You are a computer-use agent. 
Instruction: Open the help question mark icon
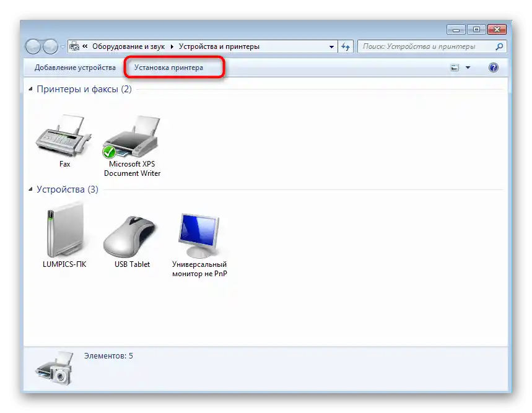click(x=494, y=67)
